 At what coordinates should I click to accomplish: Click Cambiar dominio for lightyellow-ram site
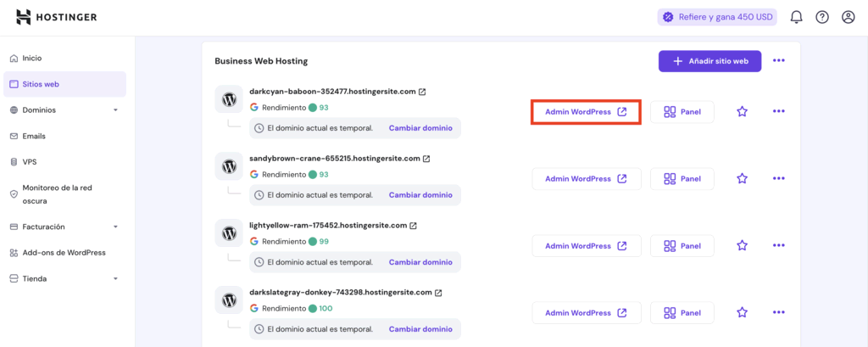(x=420, y=262)
